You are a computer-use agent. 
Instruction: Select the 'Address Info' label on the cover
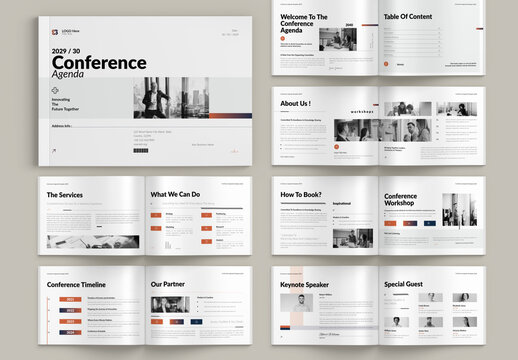click(62, 126)
